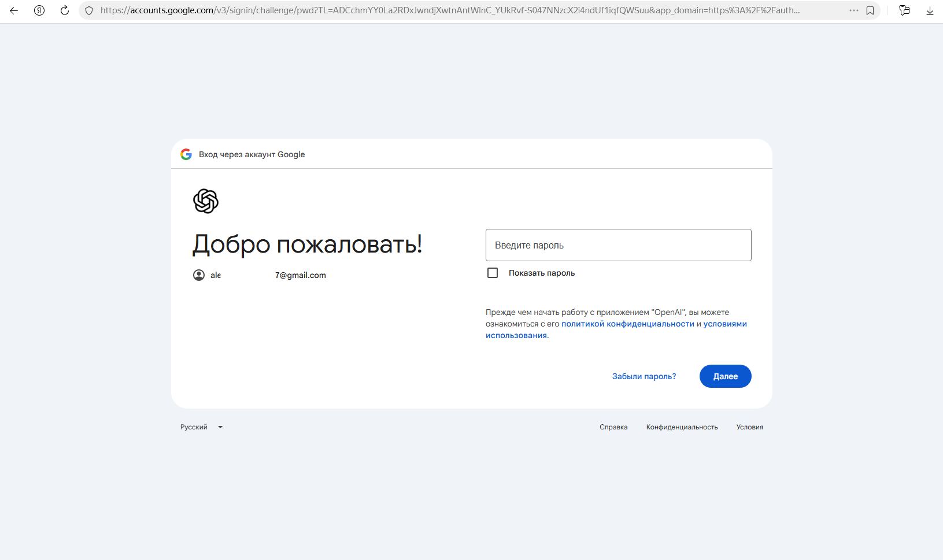Click the "Добро пожаловать!" heading
Screen dimensions: 943x560
(307, 244)
